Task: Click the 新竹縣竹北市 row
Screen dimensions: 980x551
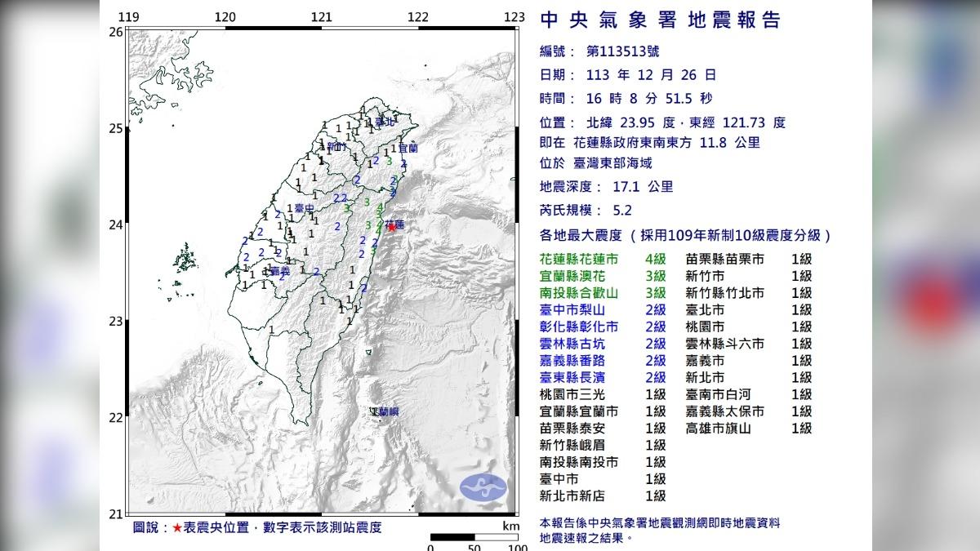Action: tap(749, 292)
